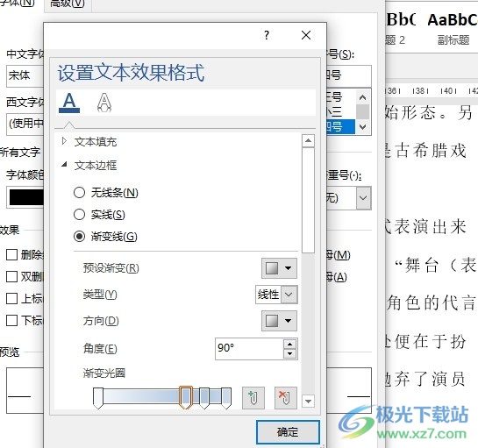The width and height of the screenshot is (478, 448).
Task: Toggle the 删除线 checkbox in Font dialog
Action: coord(12,254)
